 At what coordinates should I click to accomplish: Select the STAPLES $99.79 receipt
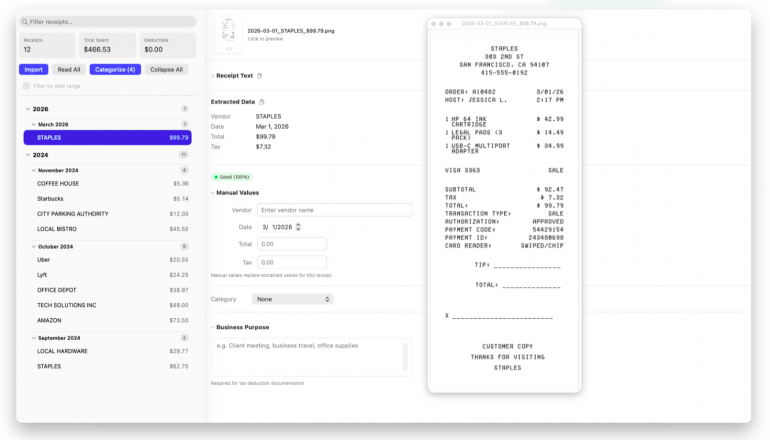point(108,138)
